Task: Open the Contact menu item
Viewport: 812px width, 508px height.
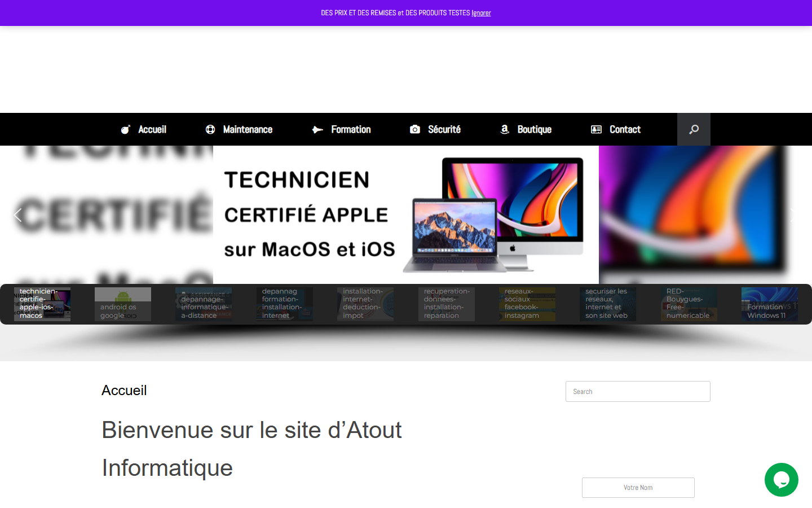Action: 625,129
